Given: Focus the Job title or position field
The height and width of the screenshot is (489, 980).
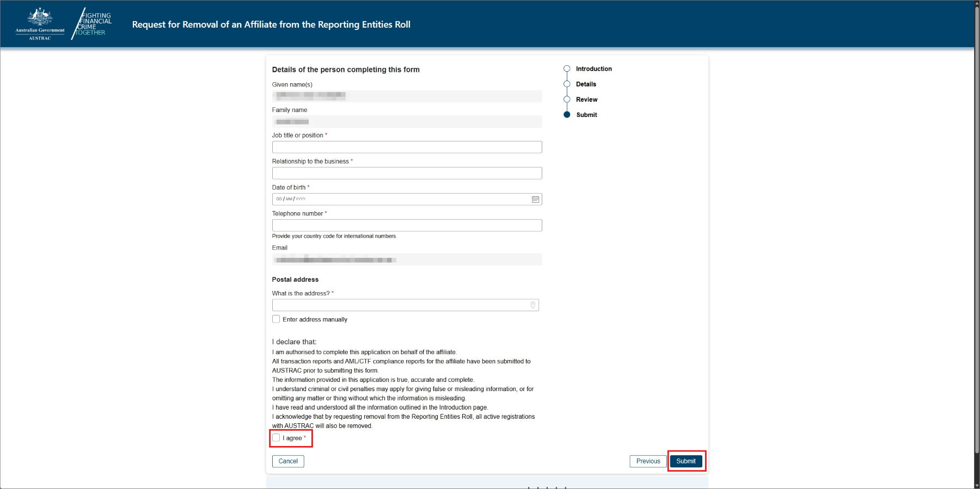Looking at the screenshot, I should pos(407,147).
